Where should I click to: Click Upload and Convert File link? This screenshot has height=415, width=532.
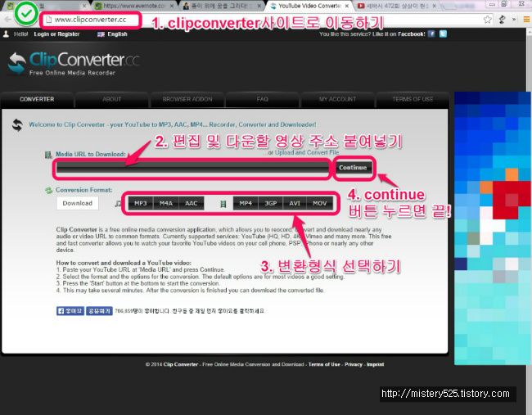coord(307,153)
